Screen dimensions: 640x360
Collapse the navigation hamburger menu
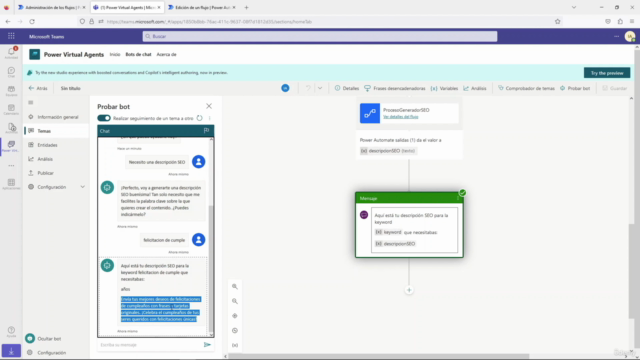[x=31, y=102]
